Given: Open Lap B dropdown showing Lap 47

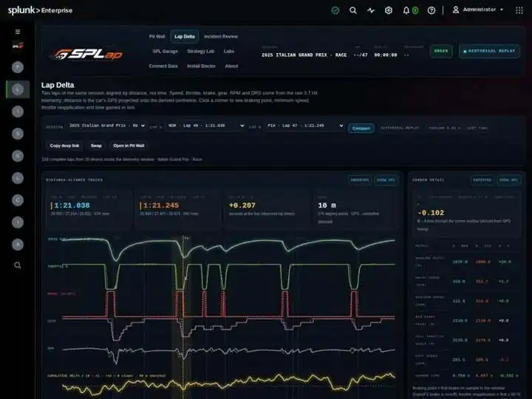Looking at the screenshot, I should (x=304, y=126).
